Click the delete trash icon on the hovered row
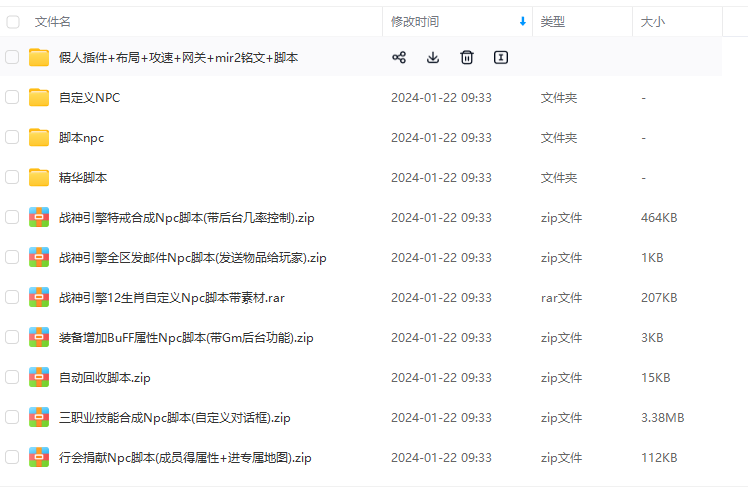The width and height of the screenshot is (748, 490). click(467, 58)
